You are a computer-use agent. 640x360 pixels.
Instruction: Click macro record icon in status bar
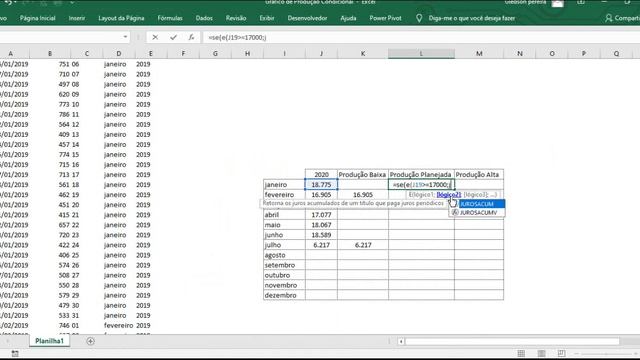(15, 353)
